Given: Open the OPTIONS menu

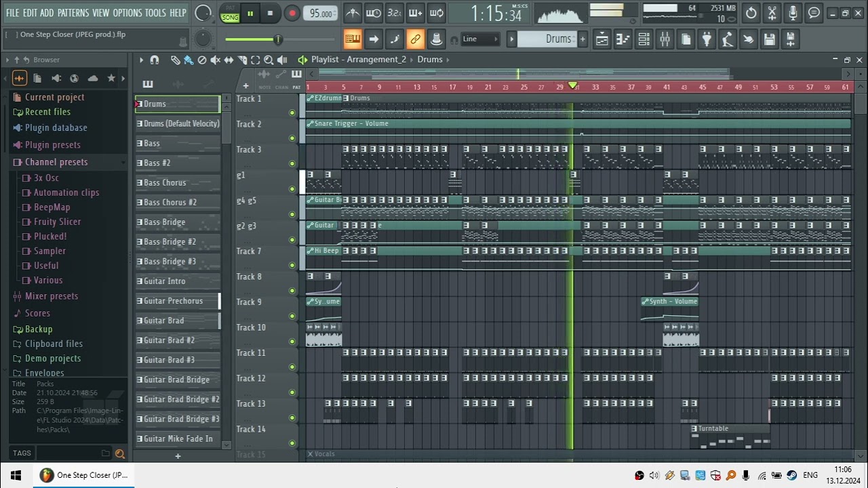Looking at the screenshot, I should (127, 13).
